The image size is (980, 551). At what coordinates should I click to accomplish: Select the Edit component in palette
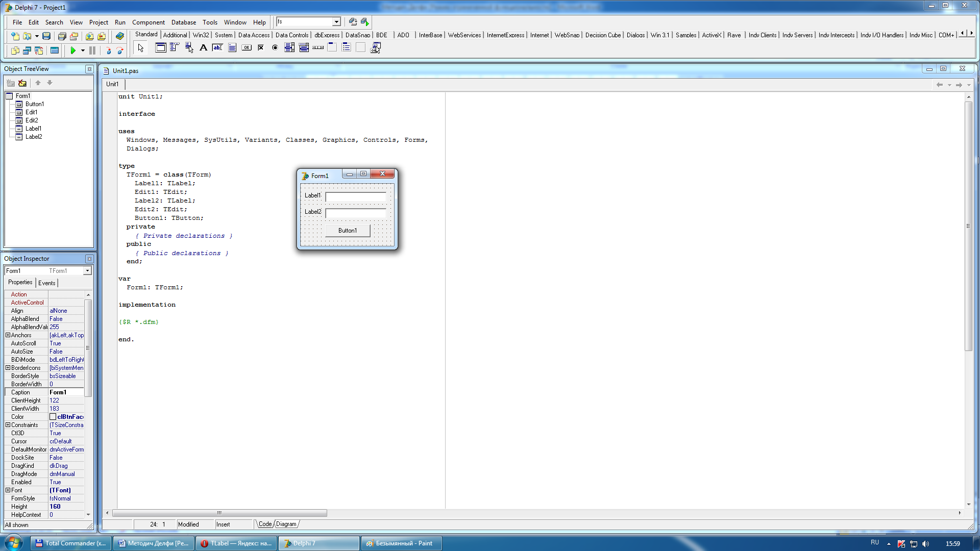(217, 47)
